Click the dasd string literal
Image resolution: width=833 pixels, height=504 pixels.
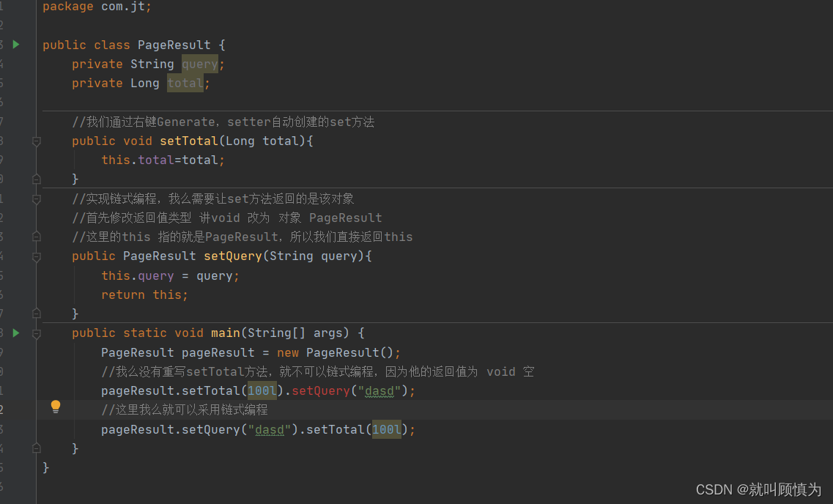pos(379,390)
